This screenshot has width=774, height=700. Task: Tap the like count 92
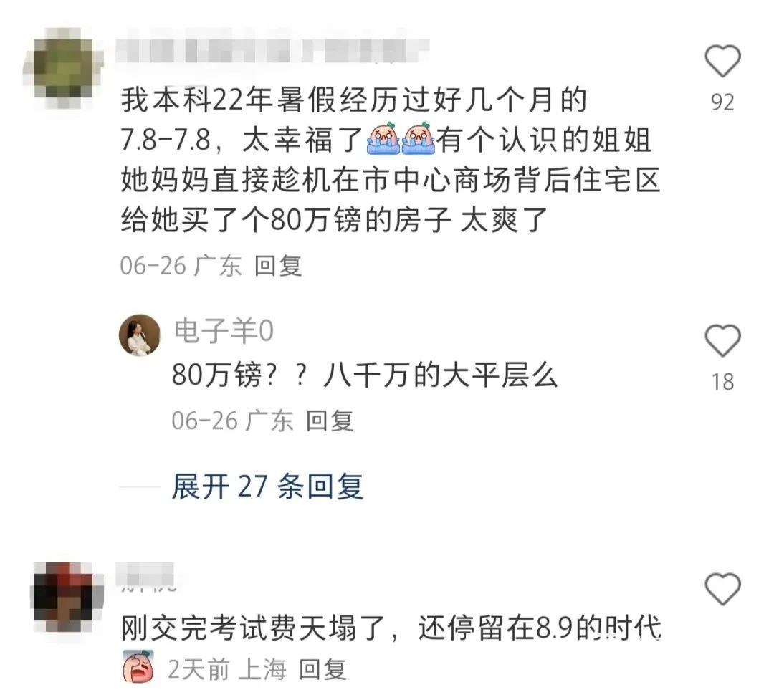722,102
